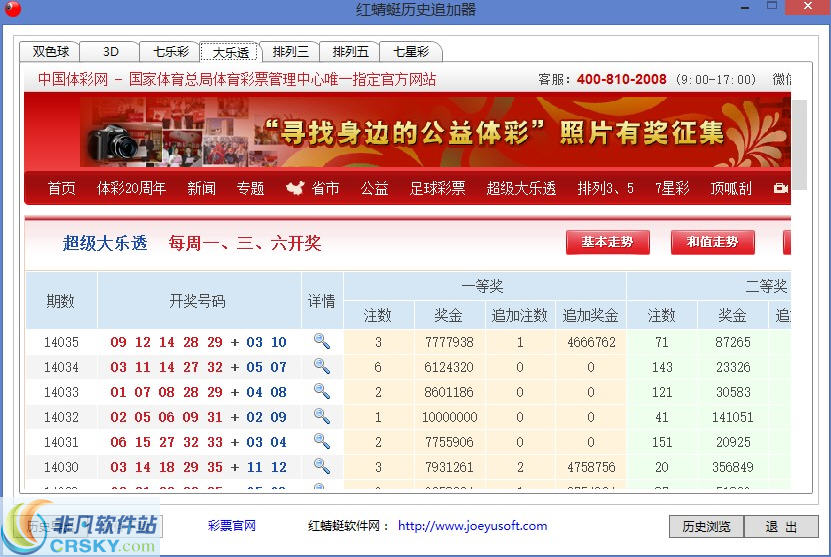Click the 二等奖 group header
831x557 pixels.
(x=766, y=286)
